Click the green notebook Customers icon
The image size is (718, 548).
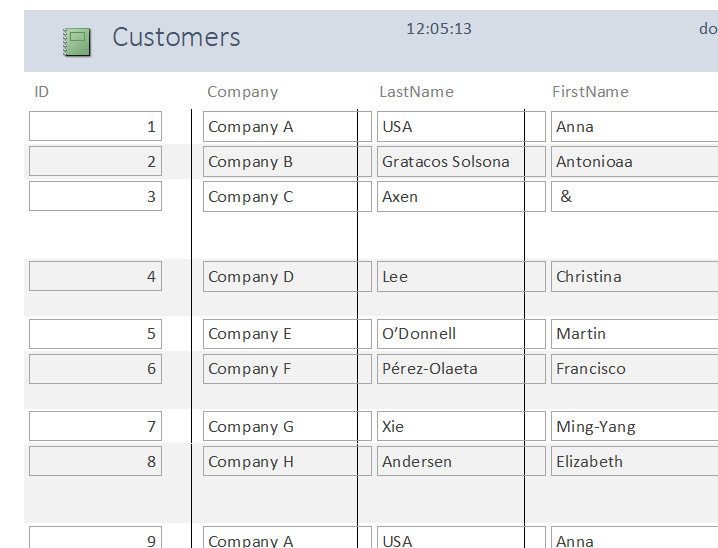click(77, 41)
